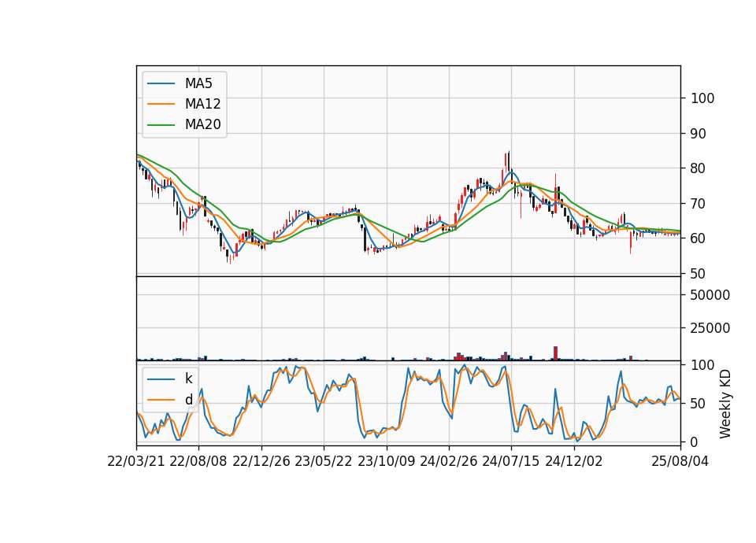The width and height of the screenshot is (756, 543).
Task: Click the 24/12/02 date axis label
Action: (574, 461)
